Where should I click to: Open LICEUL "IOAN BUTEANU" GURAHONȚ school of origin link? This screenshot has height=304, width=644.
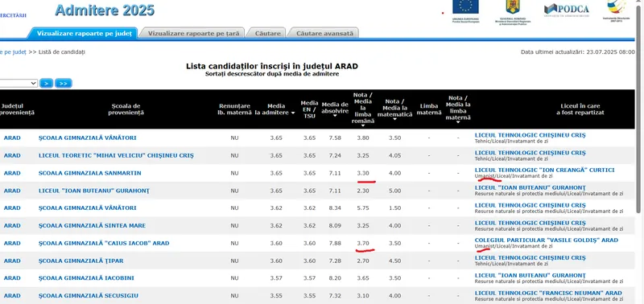94,191
